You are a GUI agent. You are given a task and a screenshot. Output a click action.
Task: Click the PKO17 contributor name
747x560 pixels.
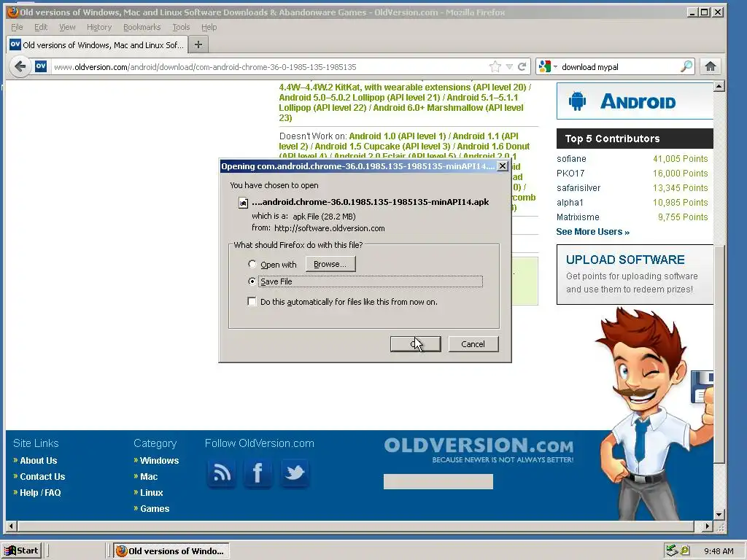click(x=570, y=174)
